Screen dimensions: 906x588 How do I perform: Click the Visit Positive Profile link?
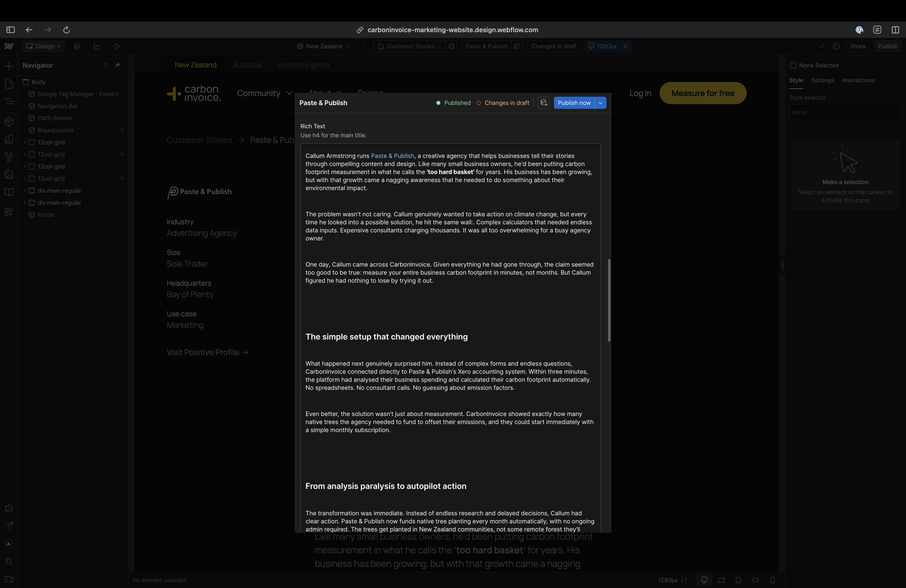[207, 352]
